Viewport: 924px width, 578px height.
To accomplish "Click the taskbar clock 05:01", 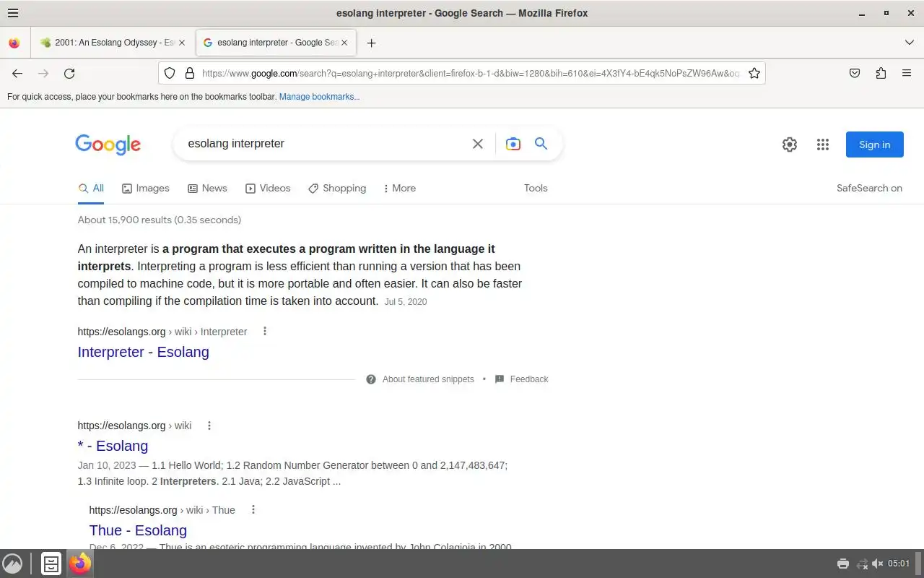I will 899,564.
